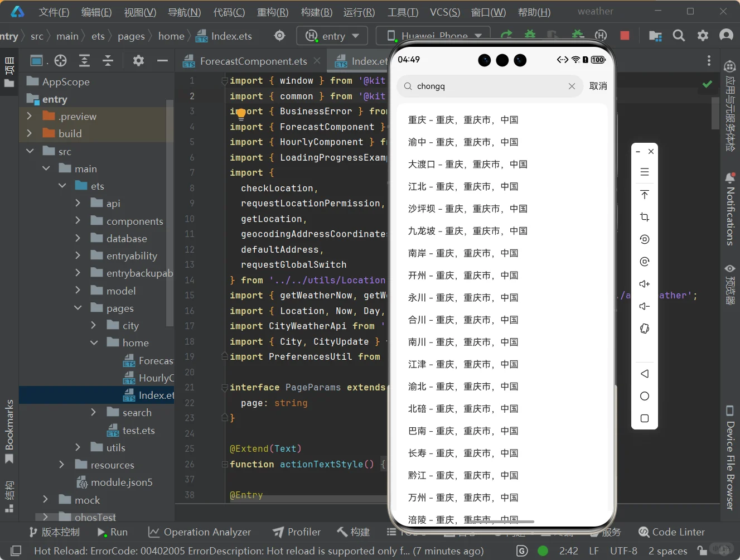
Task: Open the entry module dropdown
Action: pos(332,36)
